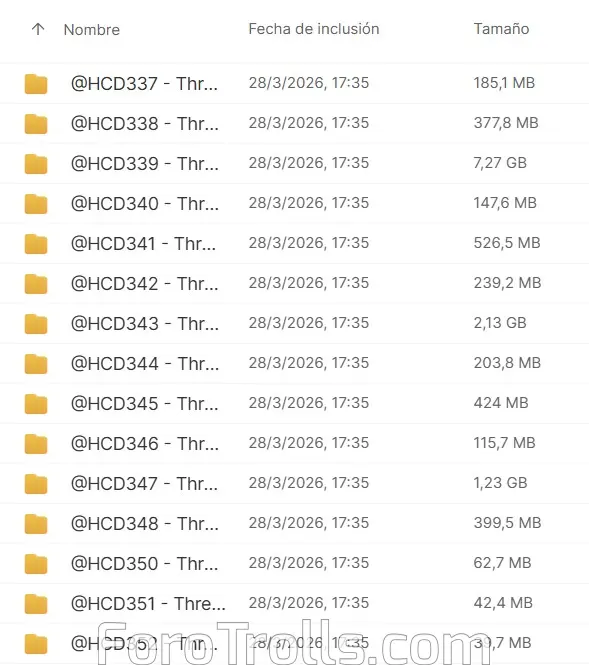
Task: Click the 2,13 GB size cell
Action: [x=500, y=323]
